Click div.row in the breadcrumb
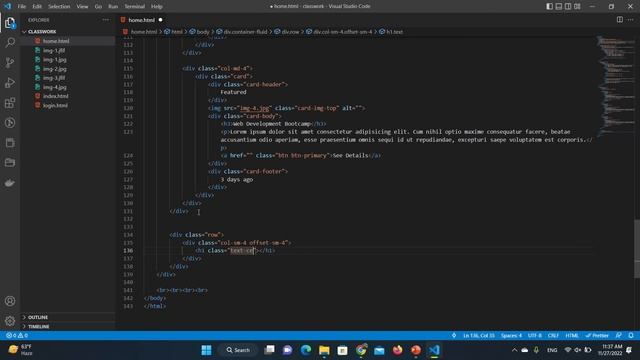Viewport: 640px width, 360px height. [x=290, y=31]
